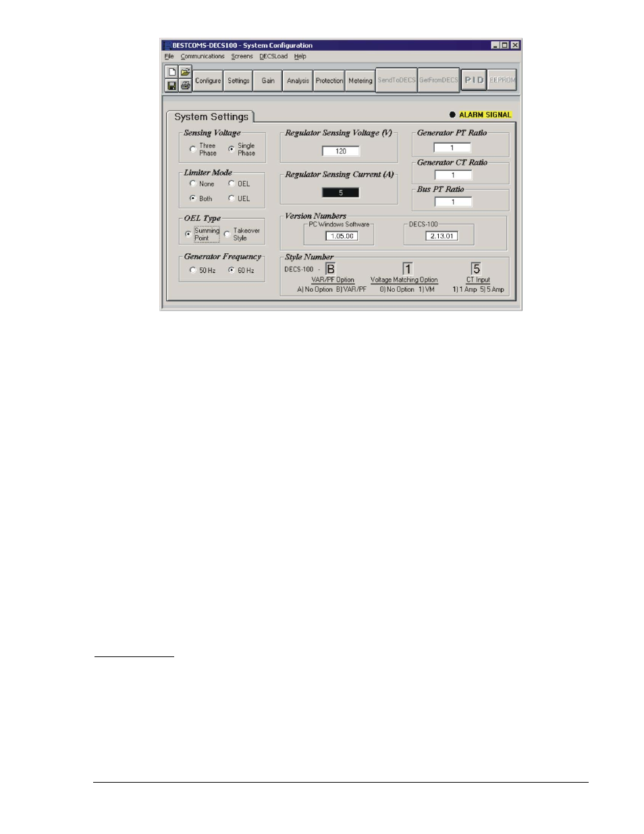Select Single Phase sensing voltage

coord(242,149)
